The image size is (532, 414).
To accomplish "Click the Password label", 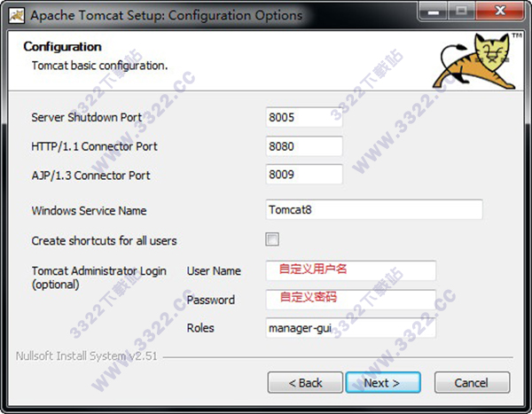I will pos(211,300).
